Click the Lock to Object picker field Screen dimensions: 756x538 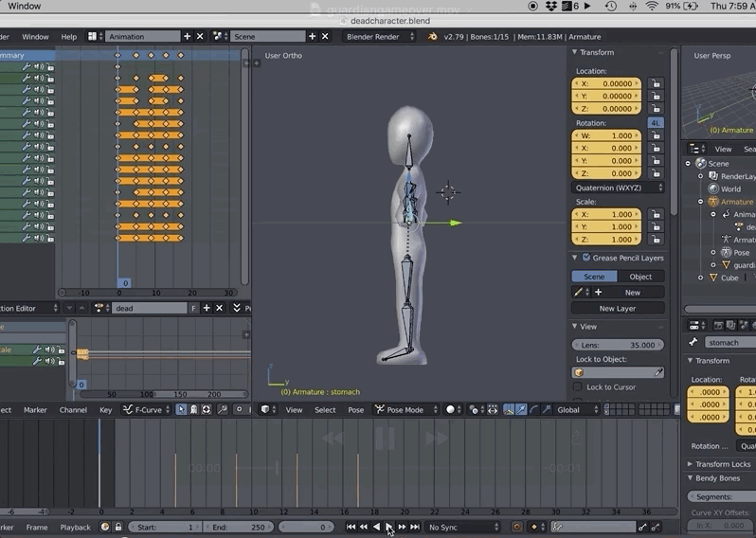point(618,372)
